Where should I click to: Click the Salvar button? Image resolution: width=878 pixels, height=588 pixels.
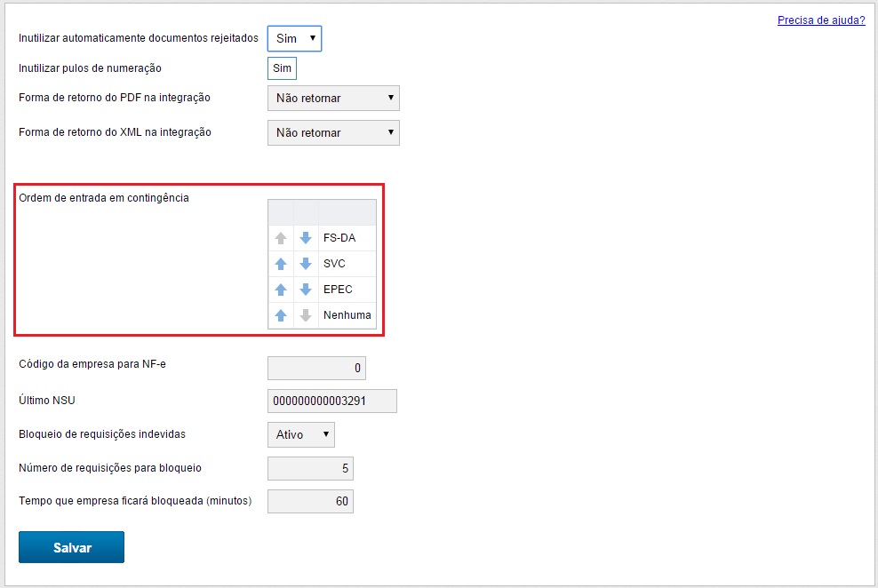pos(71,548)
